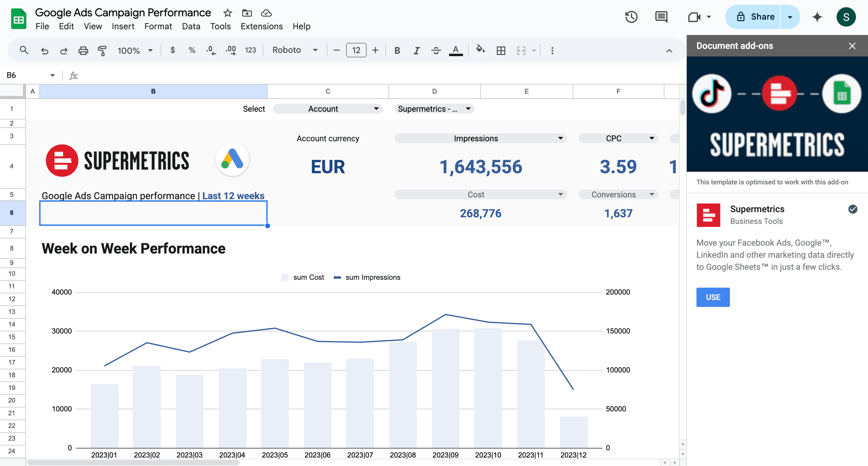Click the paint format roller icon
This screenshot has width=868, height=466.
102,50
